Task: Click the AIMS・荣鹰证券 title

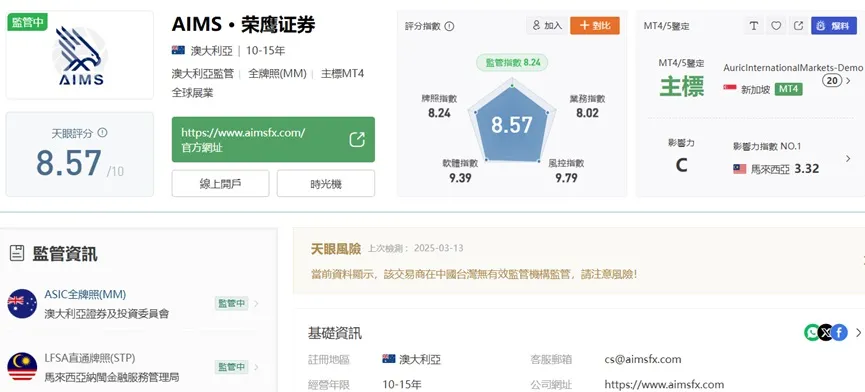Action: [x=244, y=25]
